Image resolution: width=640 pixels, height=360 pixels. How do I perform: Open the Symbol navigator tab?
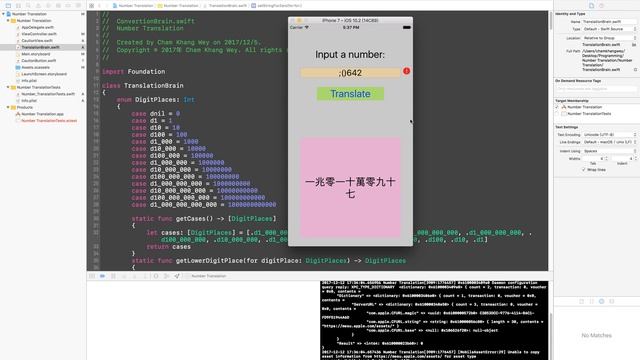(x=18, y=6)
